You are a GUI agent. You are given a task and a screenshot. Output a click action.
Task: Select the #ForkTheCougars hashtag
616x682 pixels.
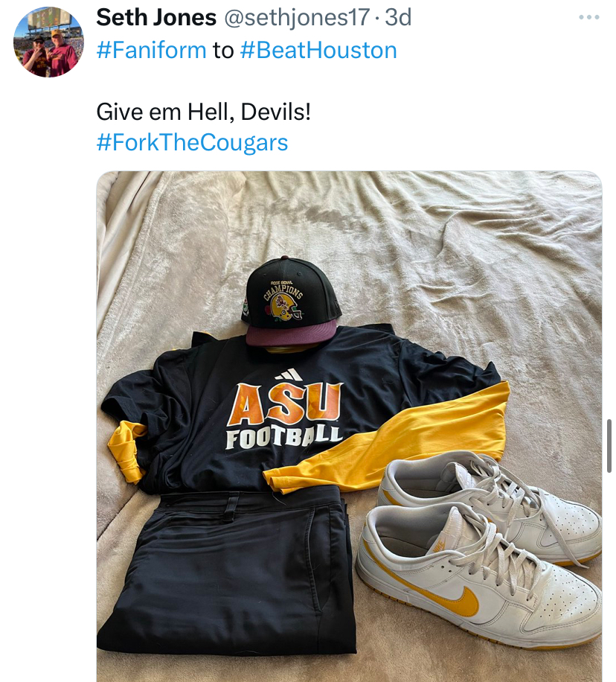pyautogui.click(x=192, y=142)
